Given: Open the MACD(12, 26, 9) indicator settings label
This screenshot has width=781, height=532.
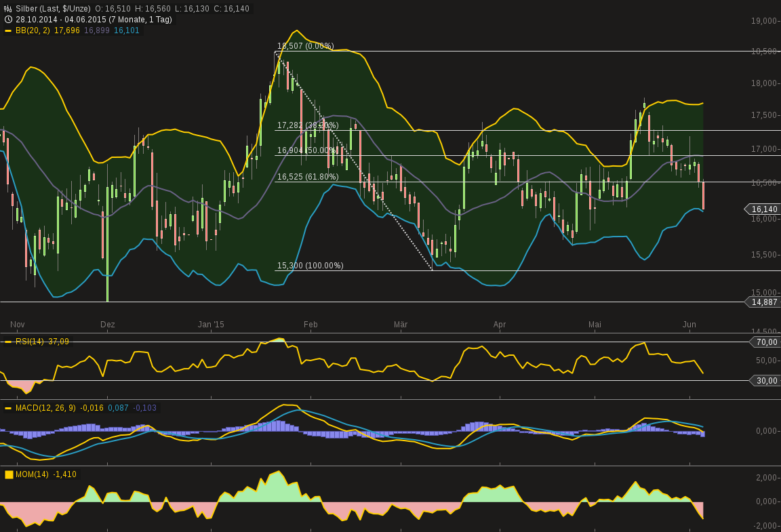Looking at the screenshot, I should [46, 408].
